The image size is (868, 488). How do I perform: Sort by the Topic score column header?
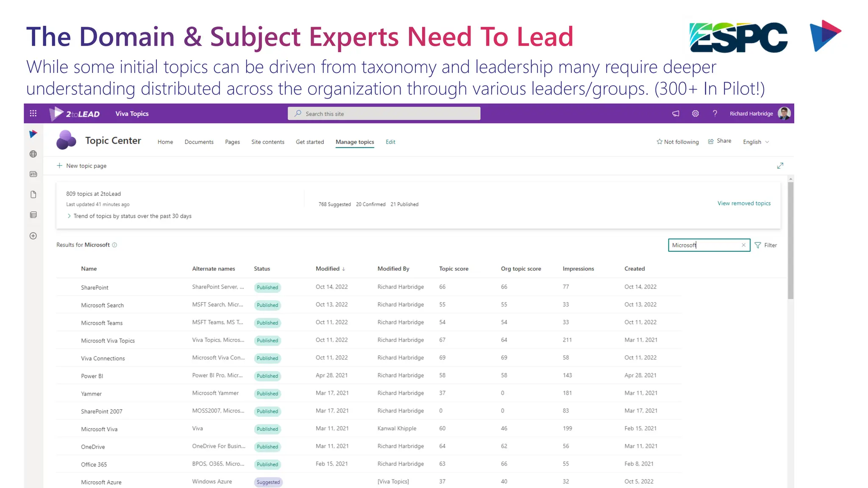click(453, 269)
